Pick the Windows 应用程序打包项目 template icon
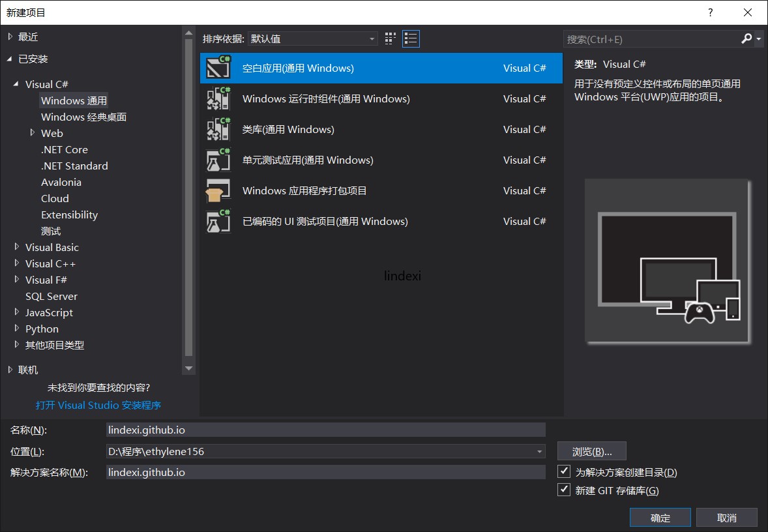 point(217,190)
